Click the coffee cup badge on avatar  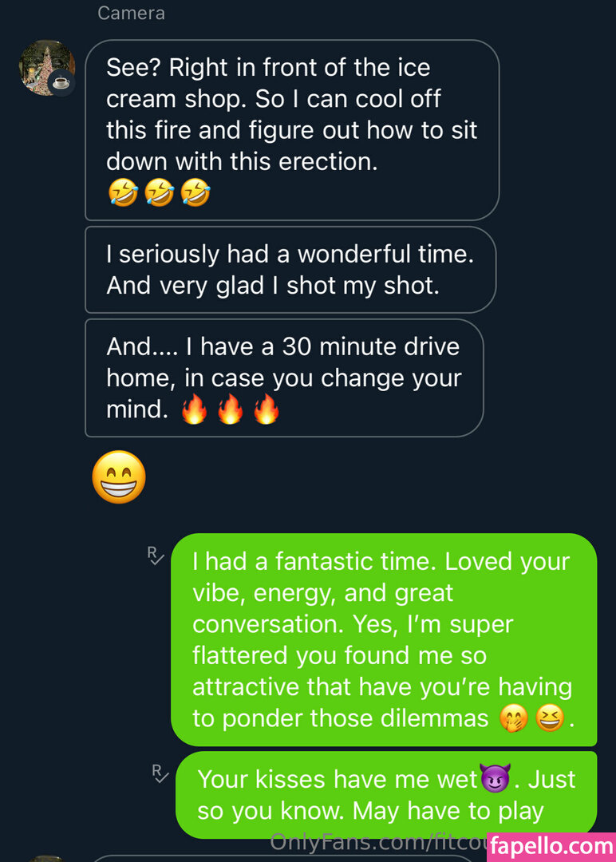(61, 82)
